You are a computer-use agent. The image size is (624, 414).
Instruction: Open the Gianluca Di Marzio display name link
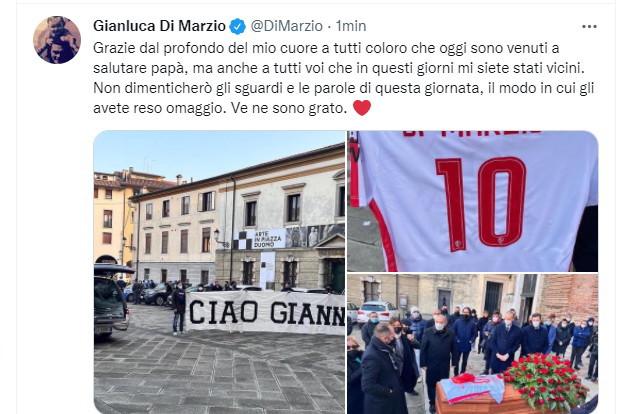[x=159, y=26]
